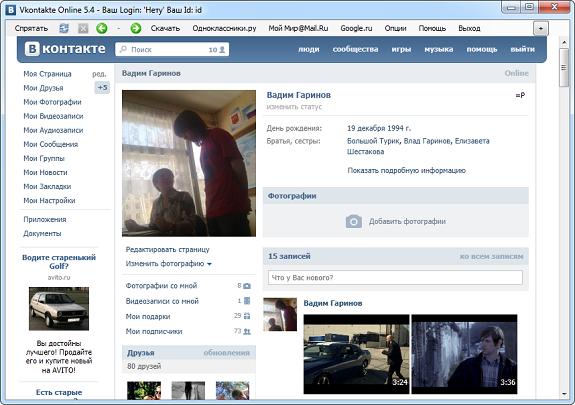Click the +5 friend requests badge
The height and width of the screenshot is (405, 575).
point(102,88)
